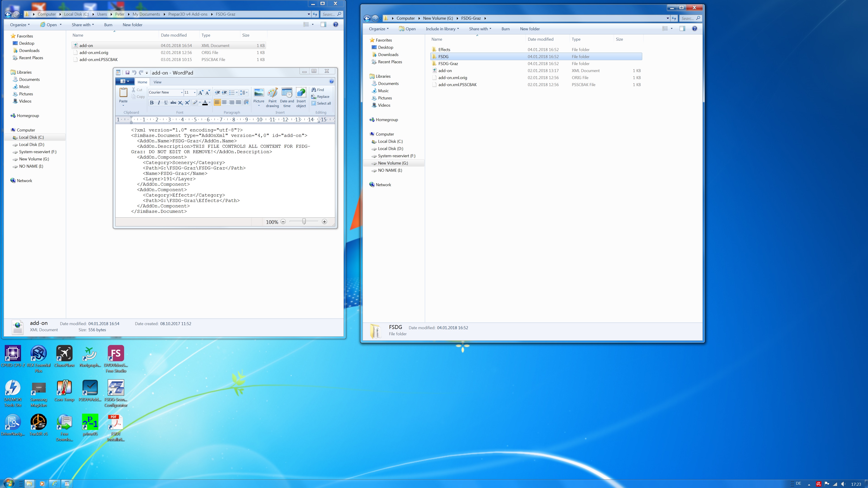Open Include in library dropdown
Image resolution: width=868 pixels, height=488 pixels.
[x=442, y=29]
